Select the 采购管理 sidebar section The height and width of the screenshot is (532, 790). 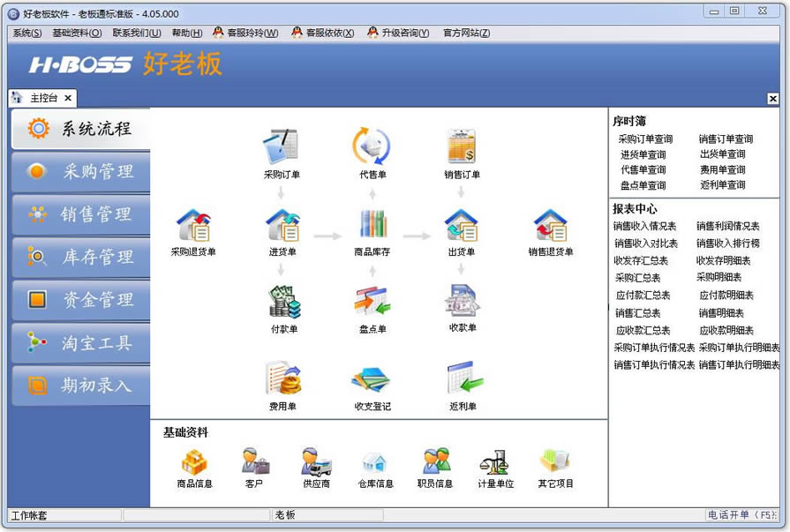(x=80, y=172)
